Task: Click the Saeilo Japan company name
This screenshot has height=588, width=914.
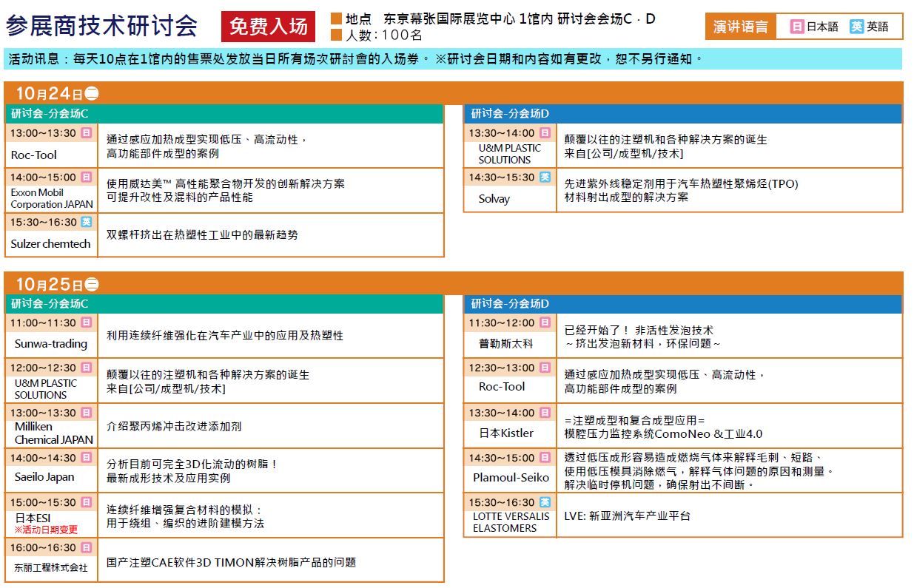Action: [44, 477]
